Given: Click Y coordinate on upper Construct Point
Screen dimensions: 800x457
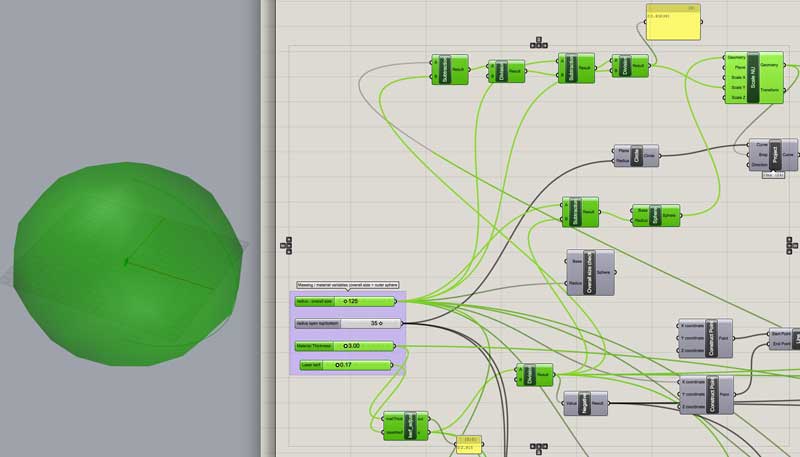Looking at the screenshot, I should 692,338.
